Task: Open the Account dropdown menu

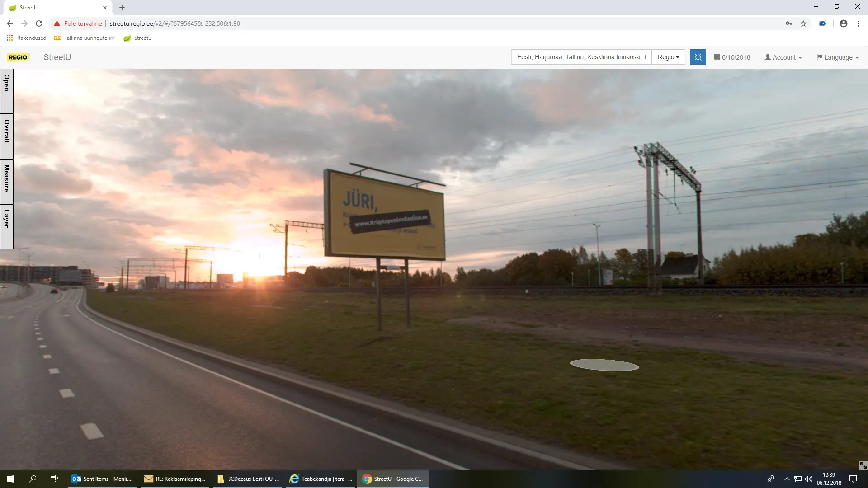Action: click(x=783, y=57)
